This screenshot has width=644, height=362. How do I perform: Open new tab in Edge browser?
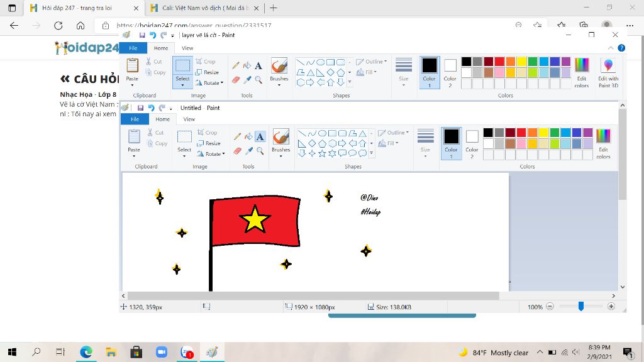(274, 8)
